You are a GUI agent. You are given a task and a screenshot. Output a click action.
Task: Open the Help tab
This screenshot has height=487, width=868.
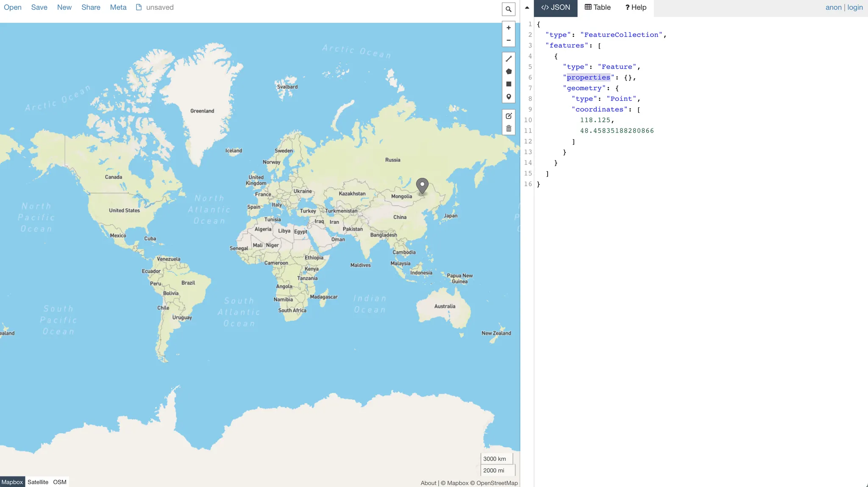pyautogui.click(x=635, y=7)
